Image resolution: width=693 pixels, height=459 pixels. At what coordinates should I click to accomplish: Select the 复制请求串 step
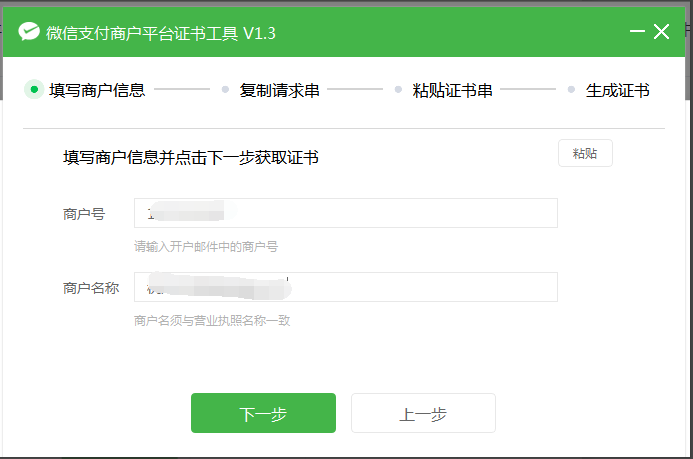tap(279, 90)
